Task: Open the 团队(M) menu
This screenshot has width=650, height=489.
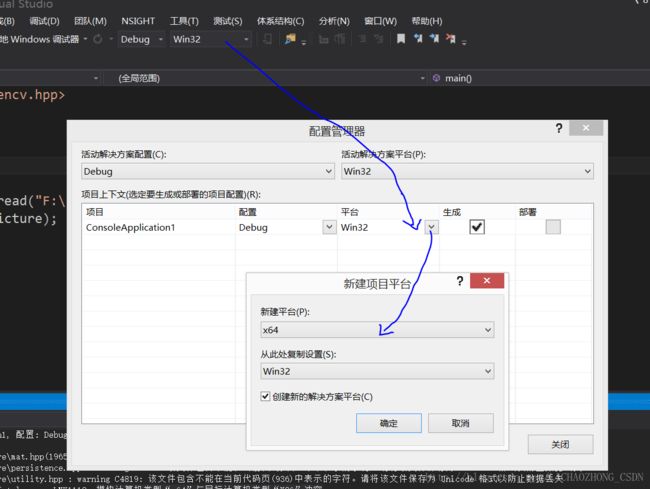Action: [x=90, y=21]
